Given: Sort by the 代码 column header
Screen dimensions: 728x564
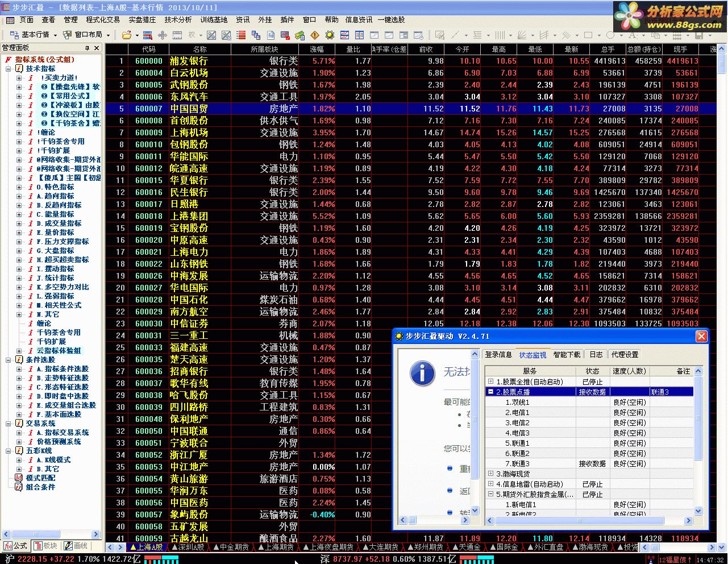Looking at the screenshot, I should coord(149,49).
